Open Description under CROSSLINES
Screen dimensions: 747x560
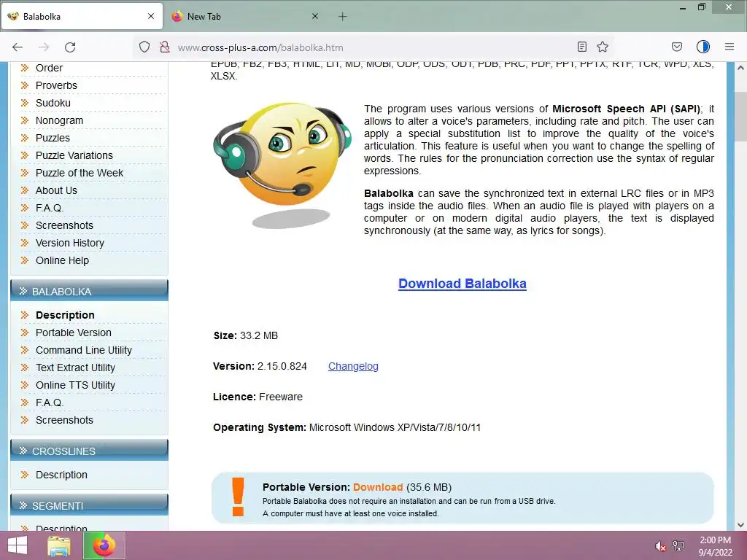pyautogui.click(x=61, y=475)
